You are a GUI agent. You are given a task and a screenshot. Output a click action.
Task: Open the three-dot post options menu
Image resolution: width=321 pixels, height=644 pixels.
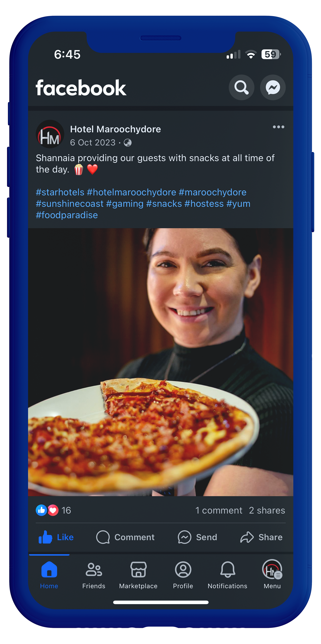point(278,127)
